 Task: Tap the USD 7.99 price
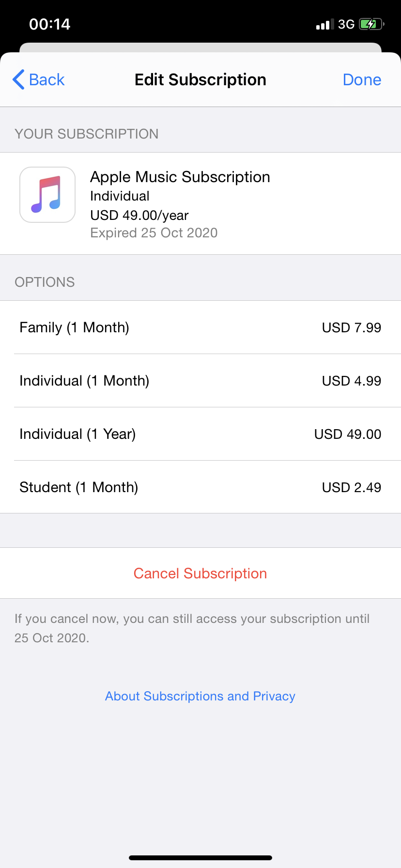tap(352, 327)
